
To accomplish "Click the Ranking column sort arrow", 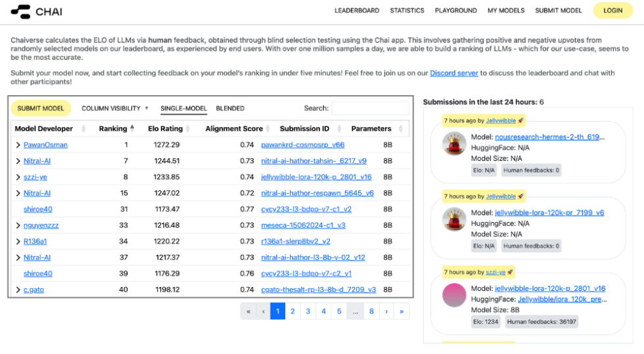I will pos(132,128).
